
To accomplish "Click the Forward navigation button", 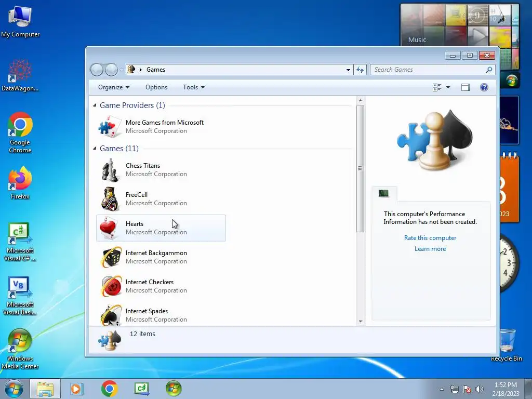I will click(111, 70).
